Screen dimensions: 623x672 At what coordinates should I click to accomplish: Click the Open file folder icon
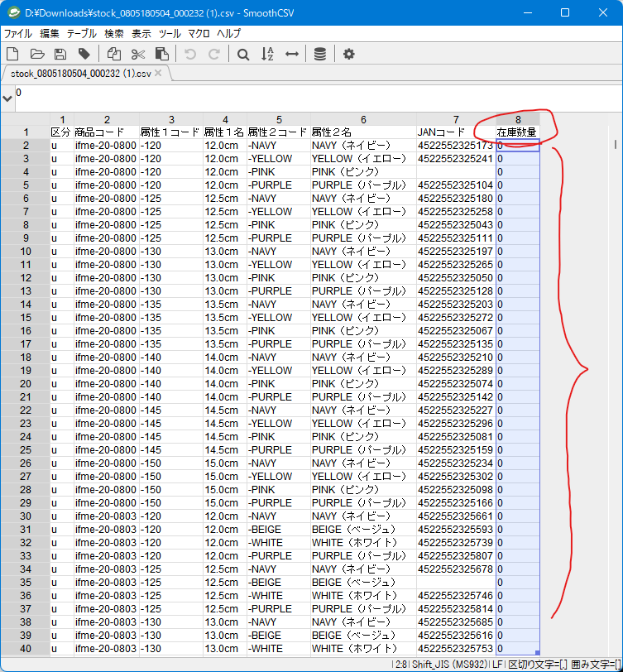point(36,54)
